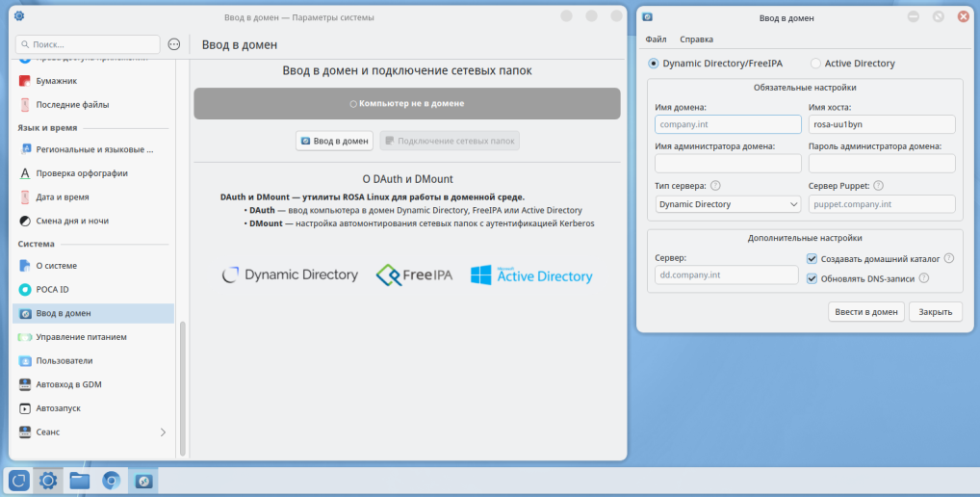Image resolution: width=980 pixels, height=497 pixels.
Task: Click the Ввод в домен taskbar icon
Action: 143,481
